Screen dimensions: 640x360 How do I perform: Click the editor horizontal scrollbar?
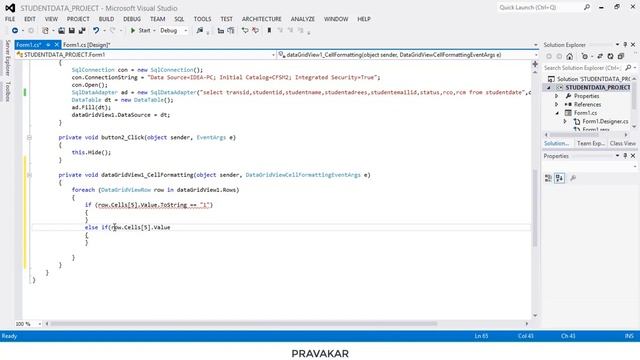(x=243, y=324)
